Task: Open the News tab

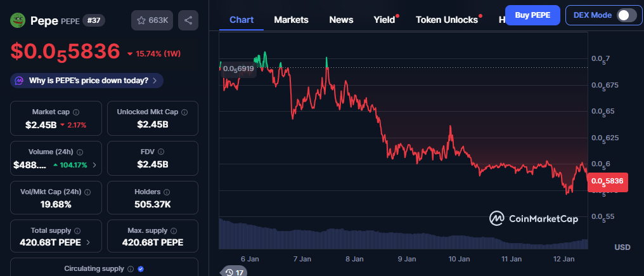Action: click(341, 20)
